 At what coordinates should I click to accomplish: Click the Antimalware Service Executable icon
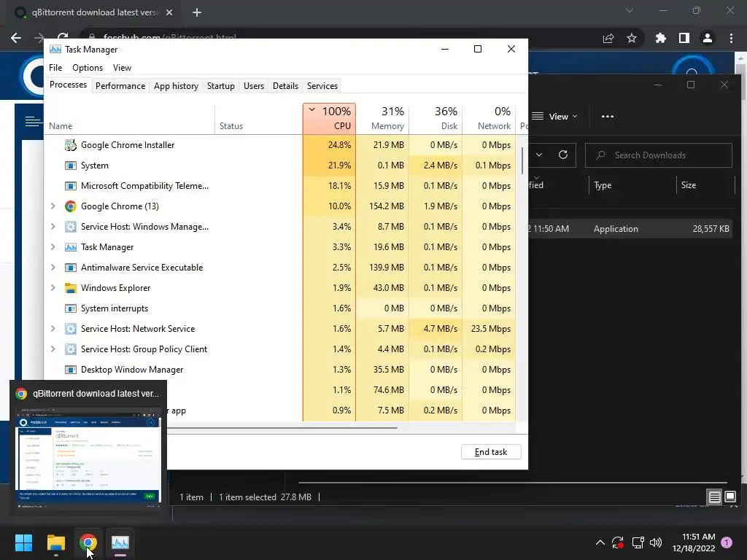pyautogui.click(x=71, y=268)
